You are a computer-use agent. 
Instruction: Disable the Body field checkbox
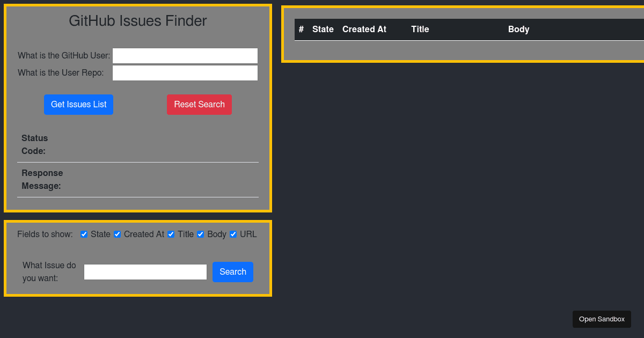[x=200, y=234]
